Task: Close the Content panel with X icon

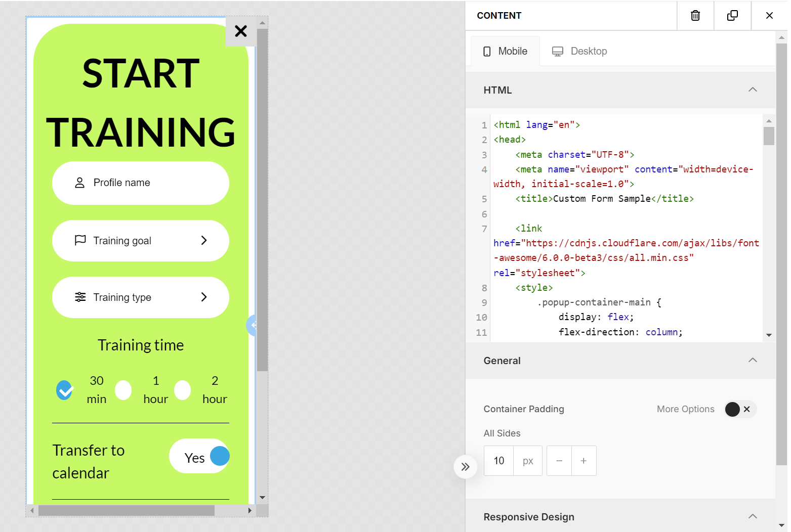Action: (x=769, y=16)
